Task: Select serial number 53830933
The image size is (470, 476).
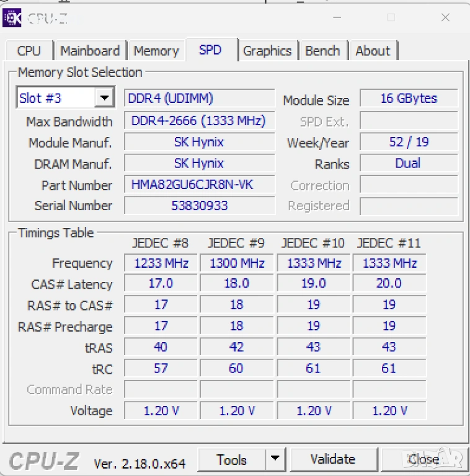Action: (x=199, y=206)
